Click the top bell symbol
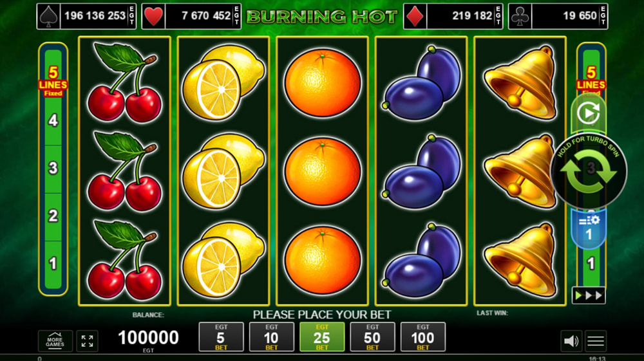 pos(520,82)
